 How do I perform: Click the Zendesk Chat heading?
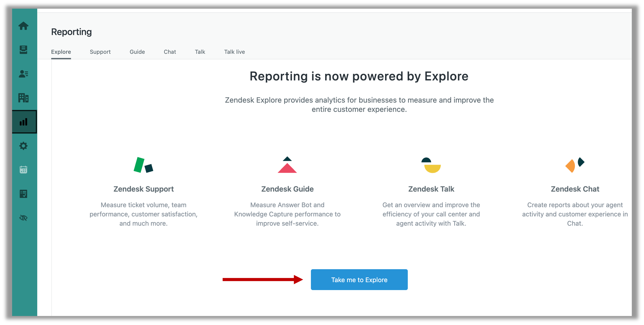click(x=575, y=189)
